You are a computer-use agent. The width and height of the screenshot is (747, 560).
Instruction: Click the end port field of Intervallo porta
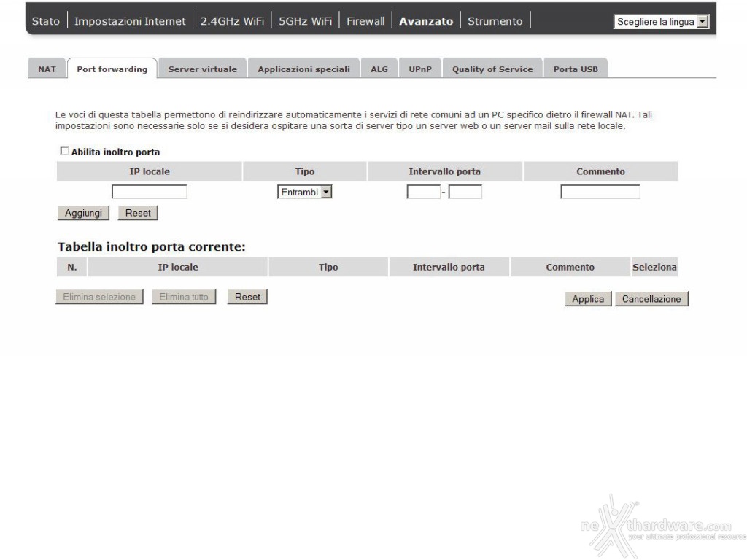465,192
